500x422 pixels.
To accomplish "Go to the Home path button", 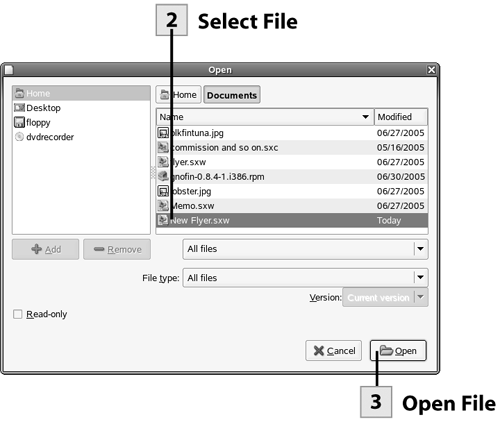I will pyautogui.click(x=179, y=95).
